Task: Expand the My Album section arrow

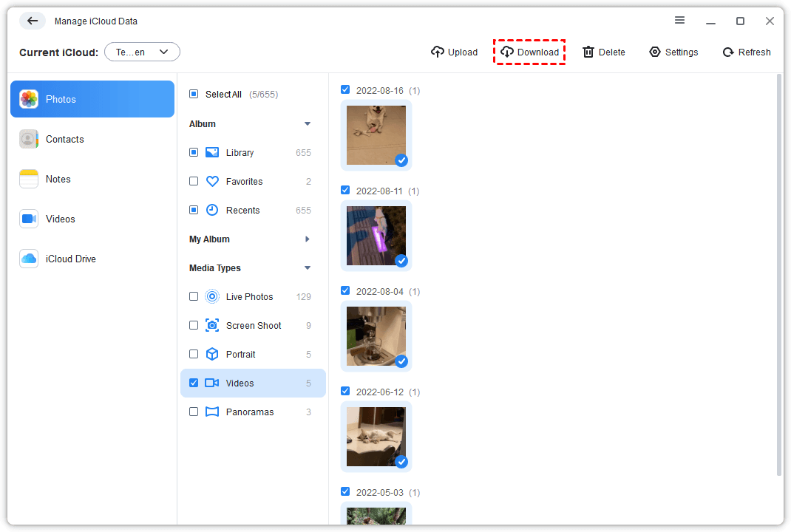Action: (x=308, y=239)
